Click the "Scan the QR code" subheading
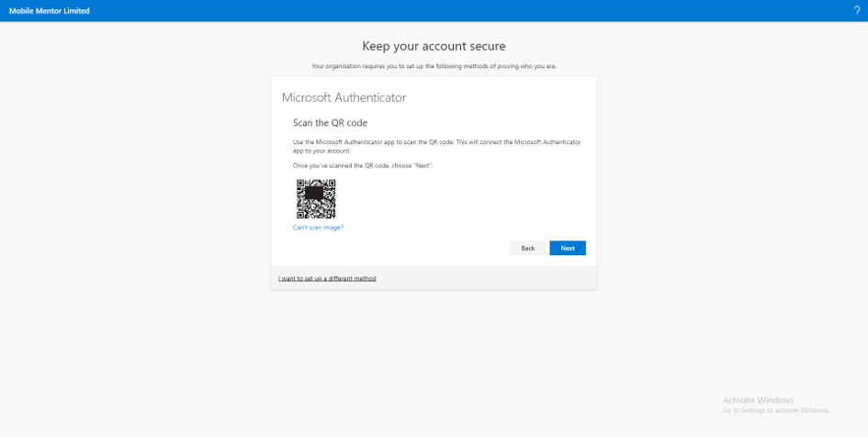Screen dimensions: 868x437 coord(330,123)
